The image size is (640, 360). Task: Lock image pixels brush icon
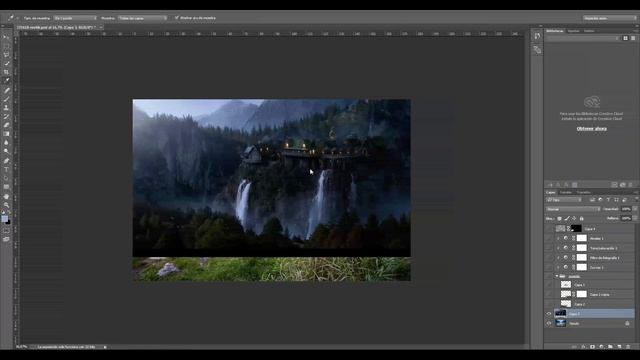(x=567, y=219)
